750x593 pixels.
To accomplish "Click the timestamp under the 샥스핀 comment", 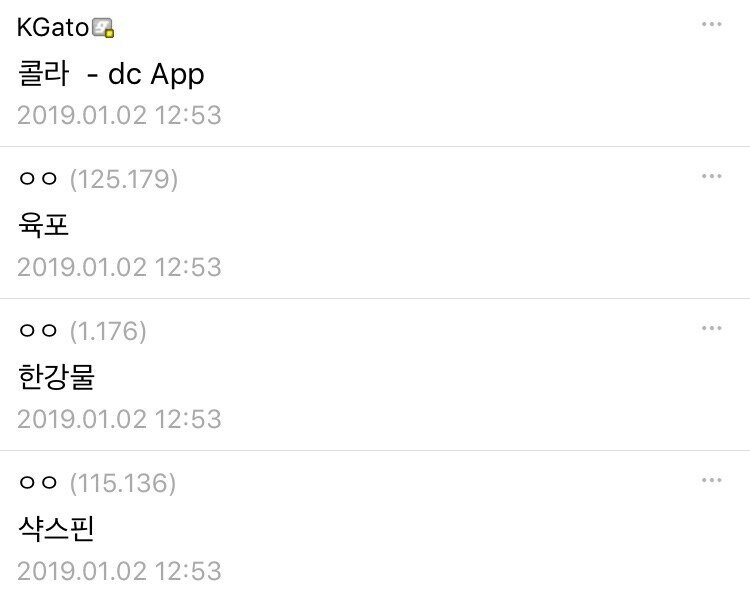I will coord(120,571).
